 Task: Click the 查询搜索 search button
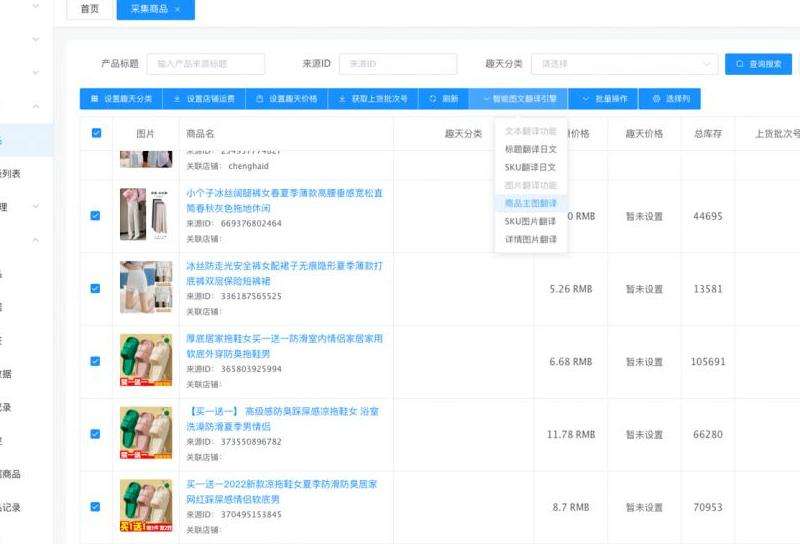click(758, 64)
